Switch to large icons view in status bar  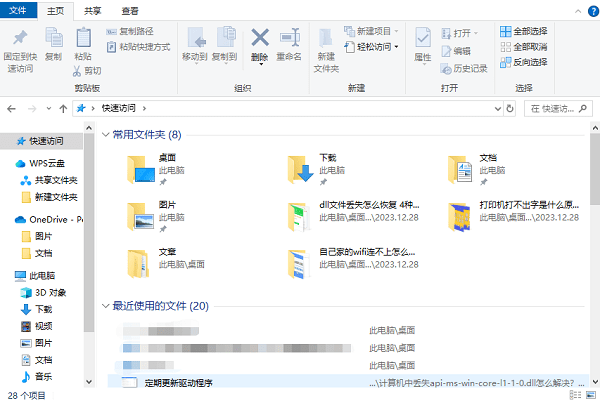coord(591,395)
